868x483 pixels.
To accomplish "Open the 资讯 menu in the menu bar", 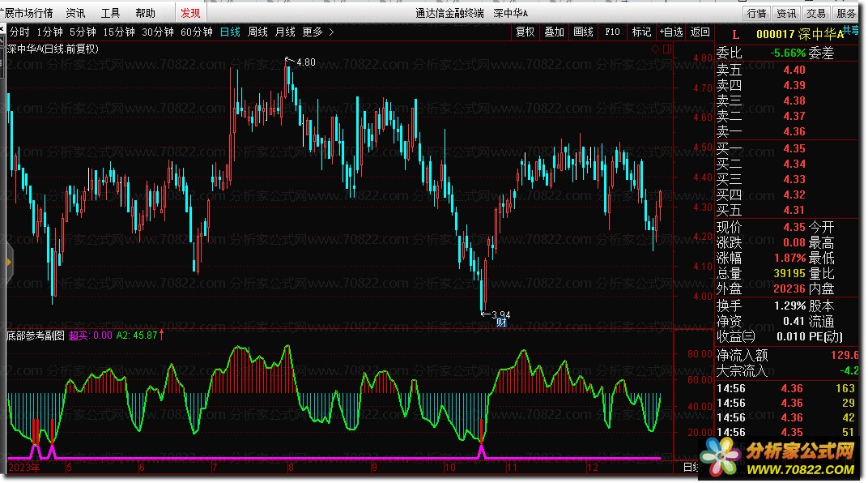I will 76,13.
